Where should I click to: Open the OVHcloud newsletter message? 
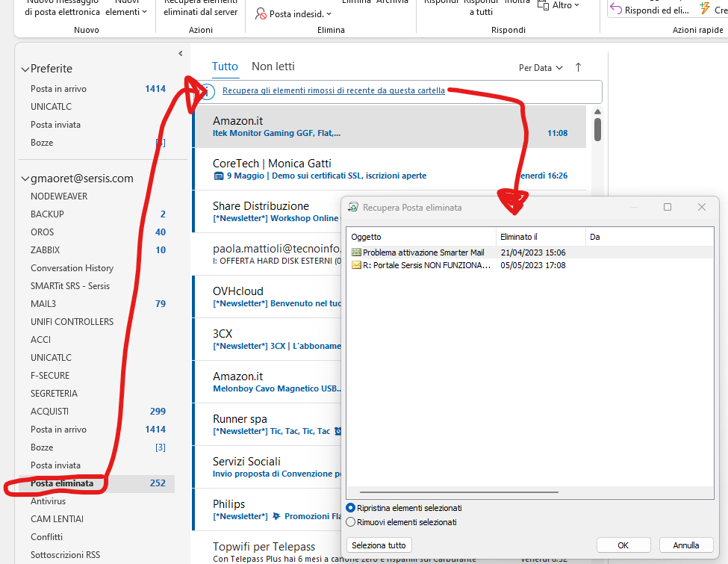point(267,297)
